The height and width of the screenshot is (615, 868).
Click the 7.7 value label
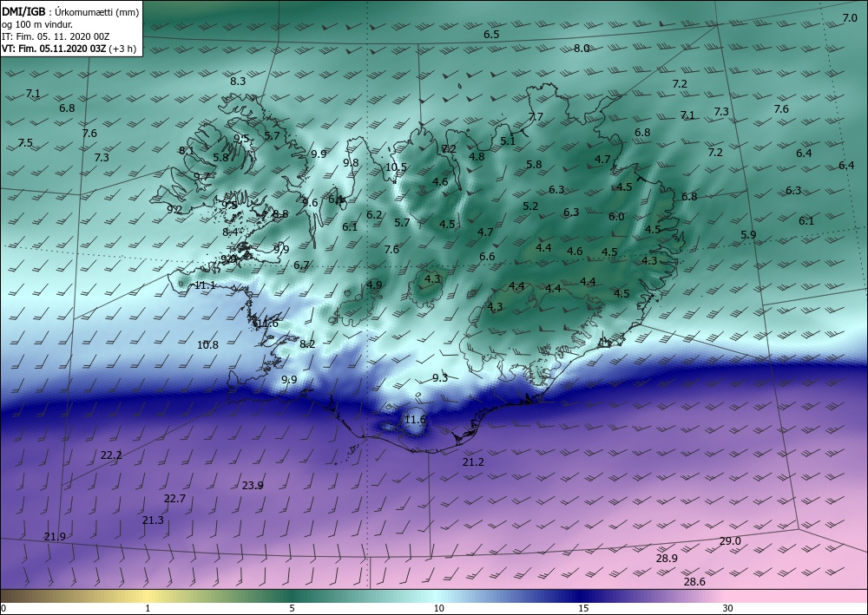(536, 117)
